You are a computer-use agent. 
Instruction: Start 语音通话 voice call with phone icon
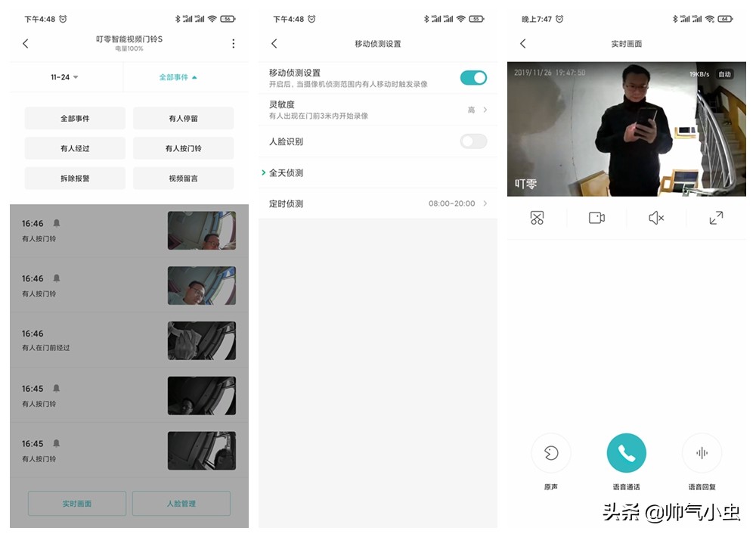tap(626, 452)
